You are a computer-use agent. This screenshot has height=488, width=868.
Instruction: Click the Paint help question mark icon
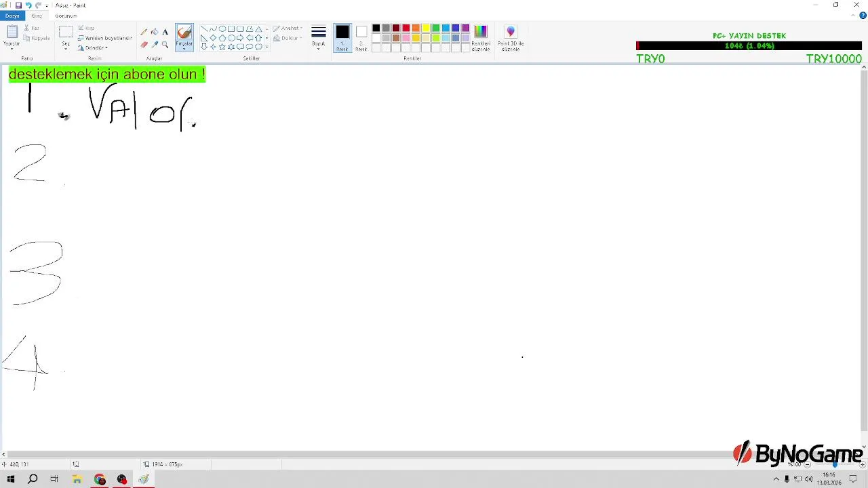point(863,16)
